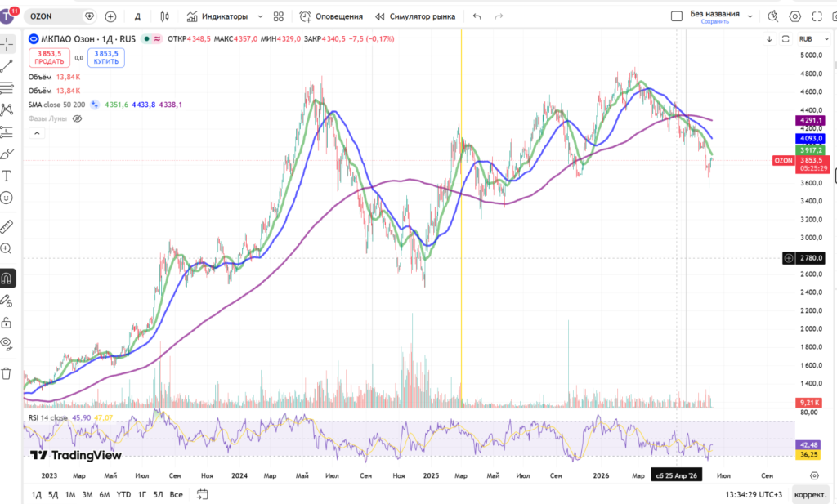This screenshot has width=837, height=504.
Task: Click the МКПАО Озон · 1Д · RUS title
Action: pos(88,39)
